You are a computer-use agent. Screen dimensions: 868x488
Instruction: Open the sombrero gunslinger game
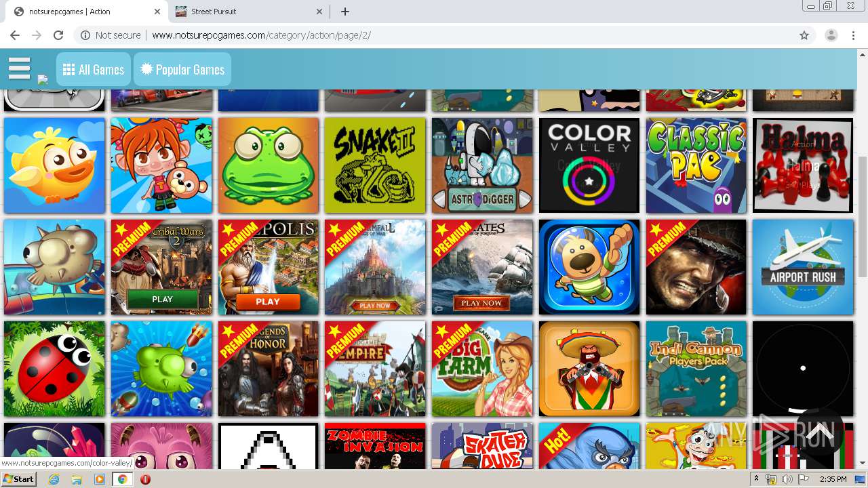click(x=589, y=369)
